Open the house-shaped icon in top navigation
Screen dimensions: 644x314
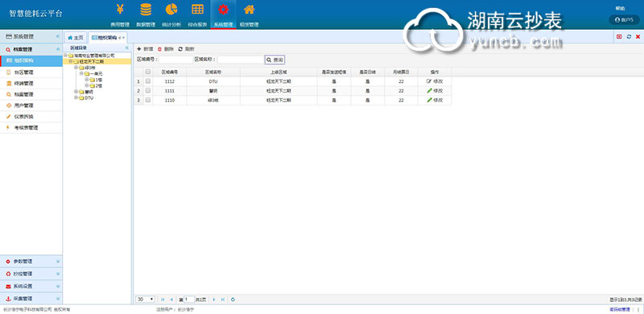coord(249,9)
